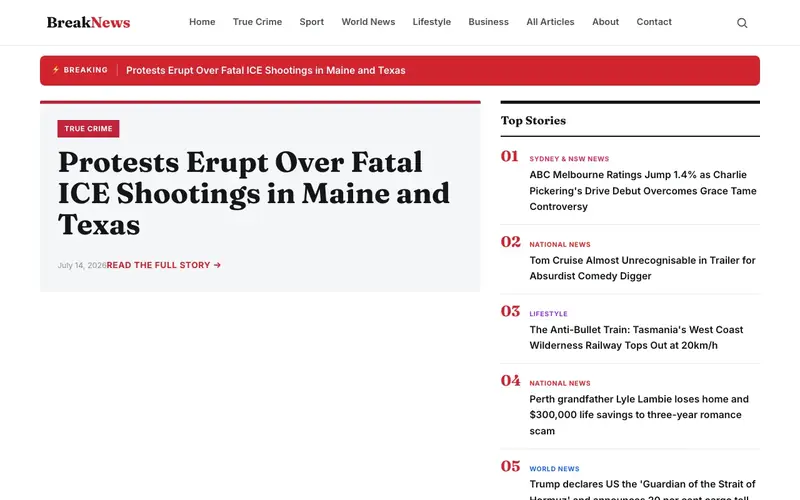Click the SYDNEY & NSW NEWS category label
The height and width of the screenshot is (500, 800).
[569, 159]
